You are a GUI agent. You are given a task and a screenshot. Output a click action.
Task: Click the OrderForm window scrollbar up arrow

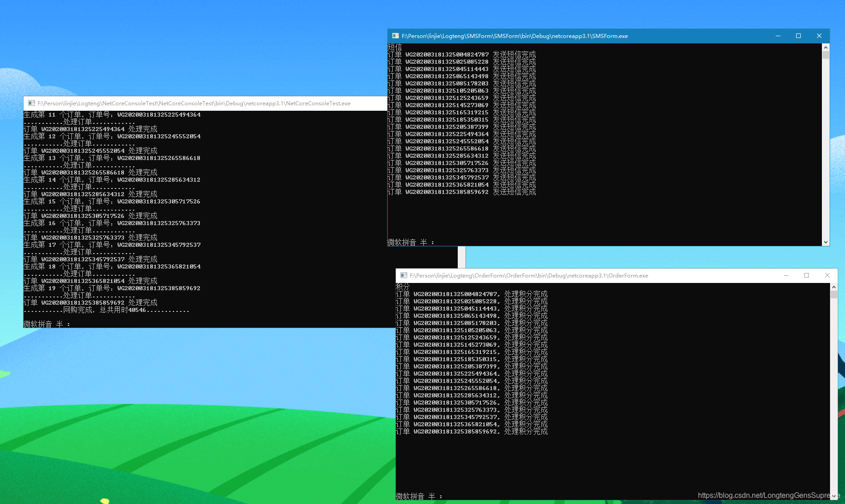point(834,287)
